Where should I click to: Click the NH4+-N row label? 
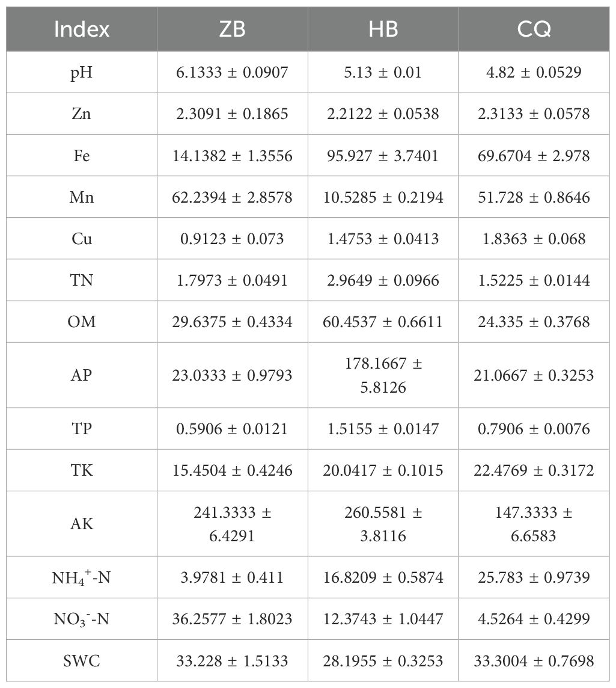[x=82, y=578]
